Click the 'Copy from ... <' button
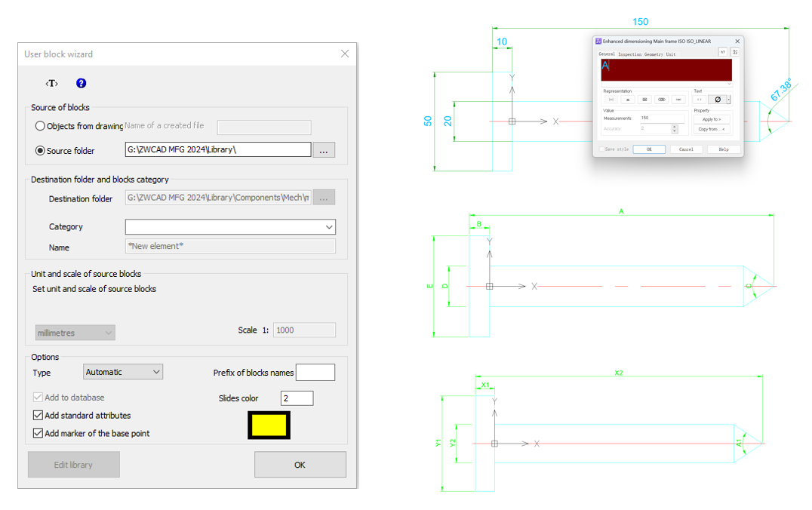 [712, 129]
